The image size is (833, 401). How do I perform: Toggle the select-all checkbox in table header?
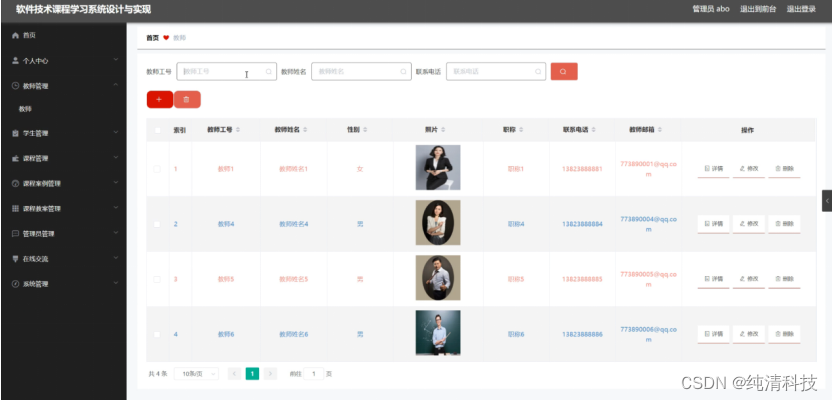tap(157, 130)
